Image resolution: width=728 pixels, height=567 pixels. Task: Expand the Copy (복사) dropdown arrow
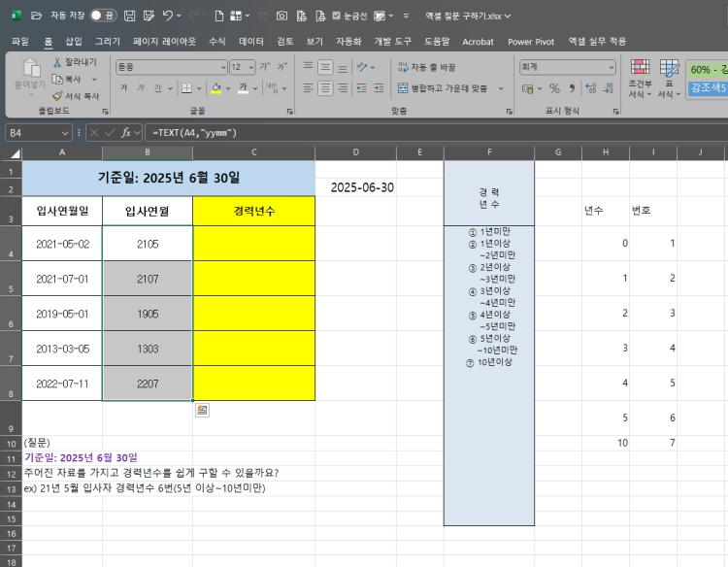[94, 80]
